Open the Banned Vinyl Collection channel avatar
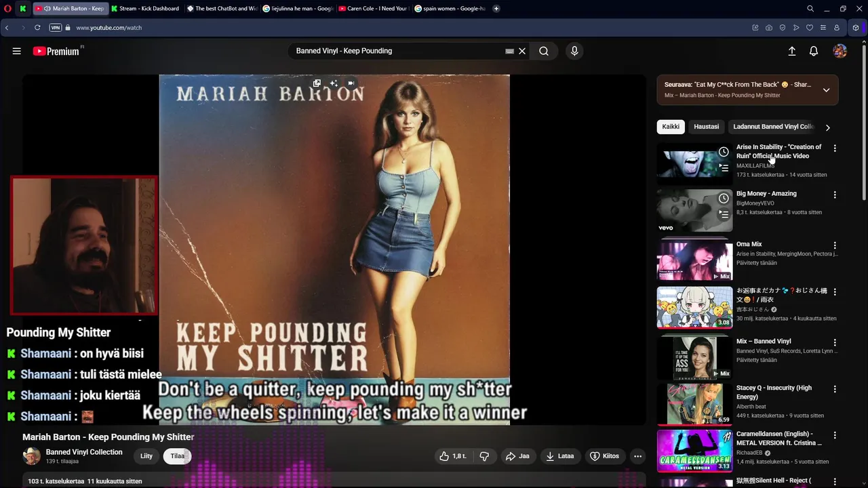This screenshot has height=488, width=868. pos(31,456)
